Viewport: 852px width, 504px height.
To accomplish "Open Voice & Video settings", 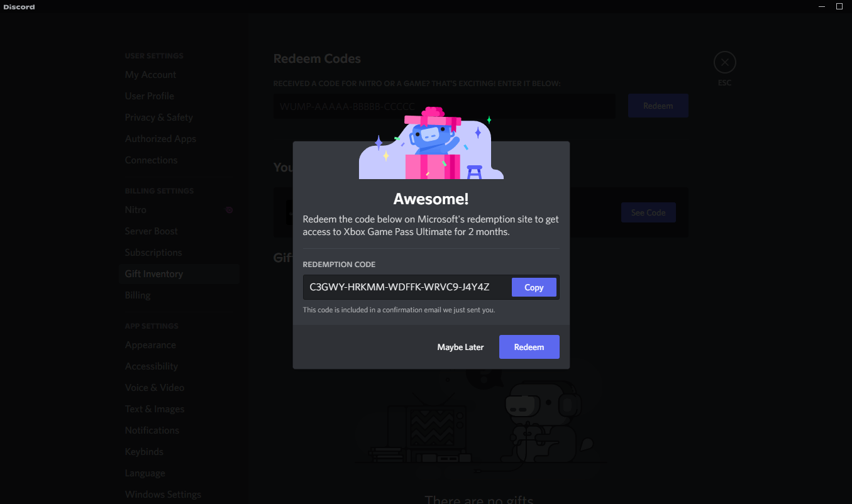I will [x=179, y=388].
